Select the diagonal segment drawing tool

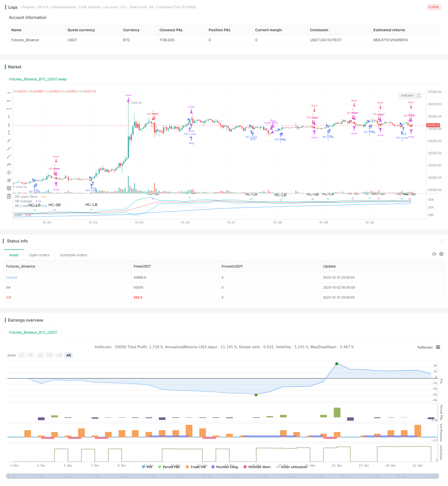click(9, 156)
